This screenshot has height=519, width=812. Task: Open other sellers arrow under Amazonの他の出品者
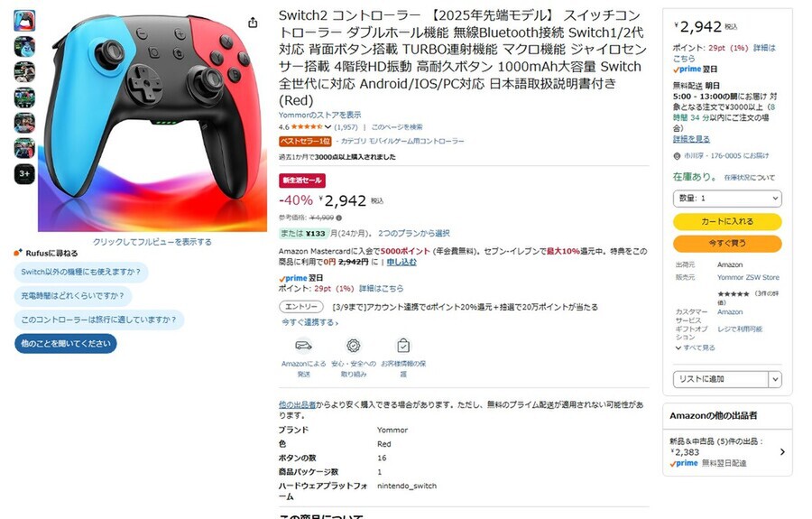pyautogui.click(x=782, y=451)
